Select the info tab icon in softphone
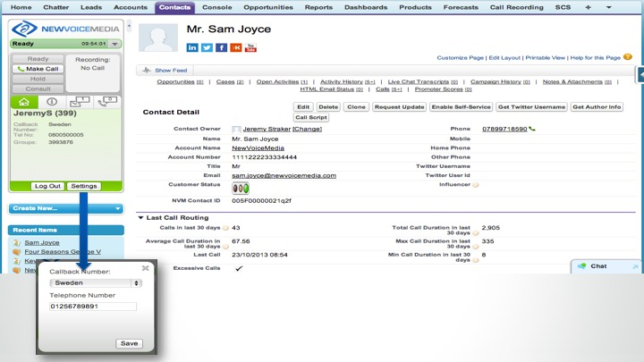644x362 pixels. pyautogui.click(x=52, y=102)
